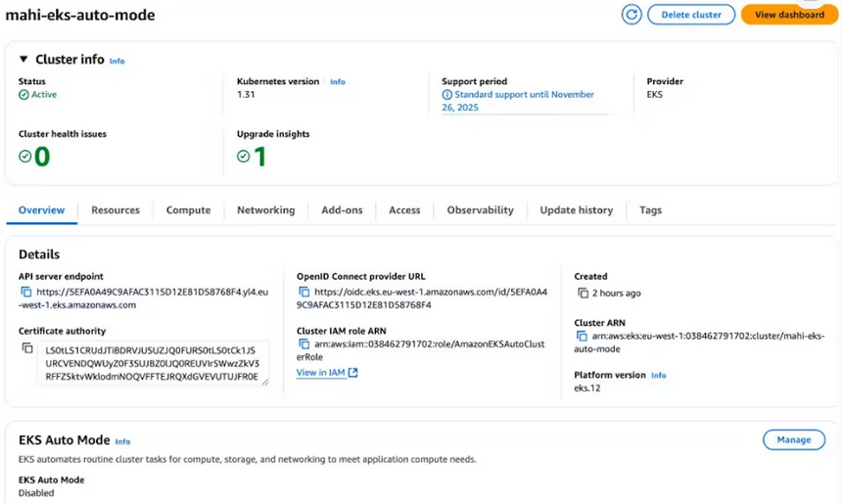842x504 pixels.
Task: Open the Info link next to Platform version
Action: [658, 375]
